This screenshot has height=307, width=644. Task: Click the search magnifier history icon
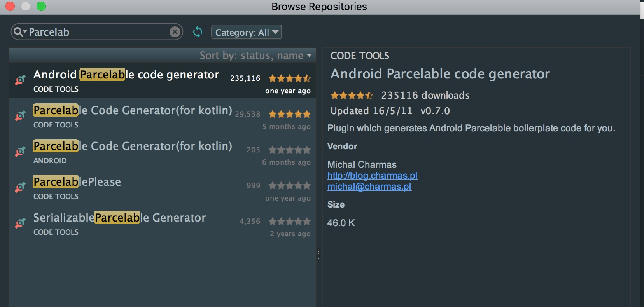[x=19, y=32]
